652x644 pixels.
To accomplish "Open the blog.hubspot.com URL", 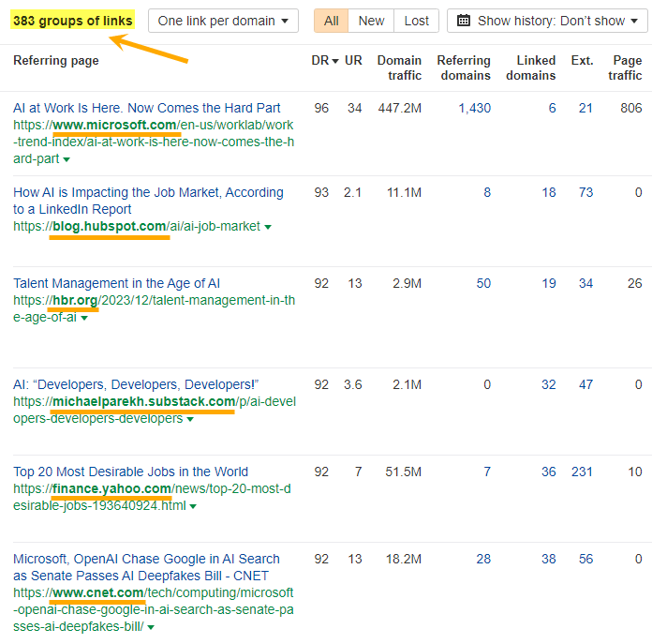I will [137, 226].
